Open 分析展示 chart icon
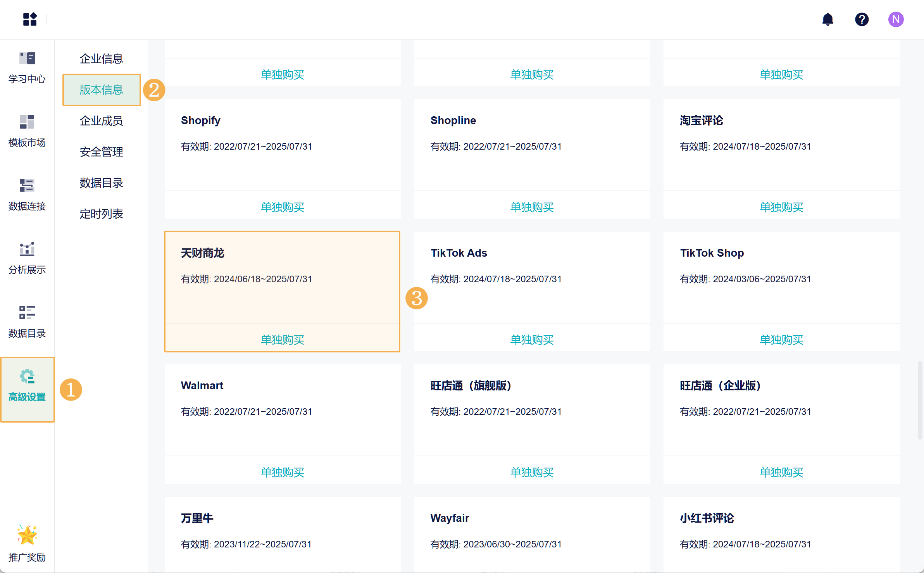Viewport: 924px width, 573px height. pos(27,258)
